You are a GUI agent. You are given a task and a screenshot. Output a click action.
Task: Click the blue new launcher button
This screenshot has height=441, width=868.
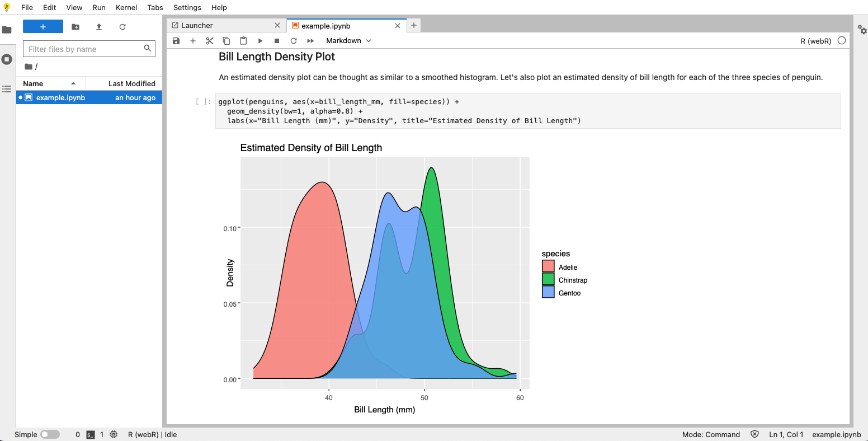coord(43,27)
